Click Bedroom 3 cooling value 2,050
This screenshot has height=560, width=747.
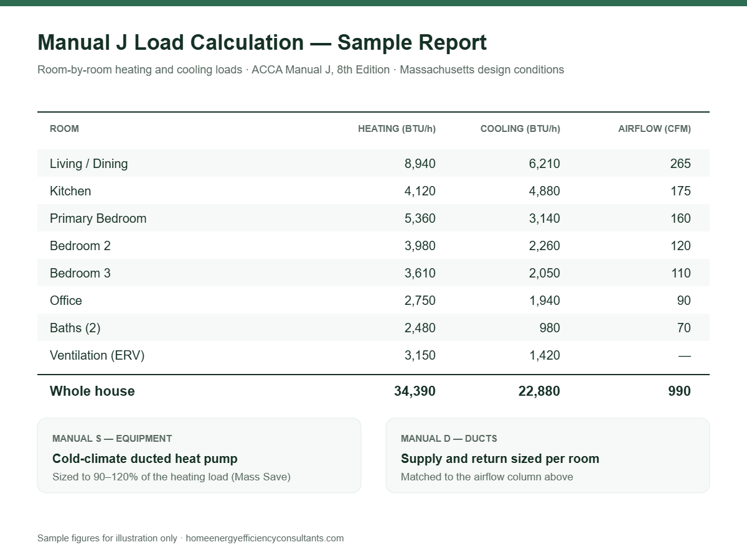545,273
